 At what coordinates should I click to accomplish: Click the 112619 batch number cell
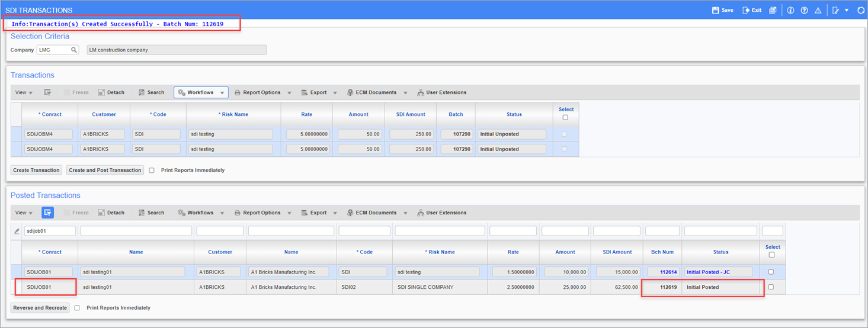pyautogui.click(x=662, y=287)
